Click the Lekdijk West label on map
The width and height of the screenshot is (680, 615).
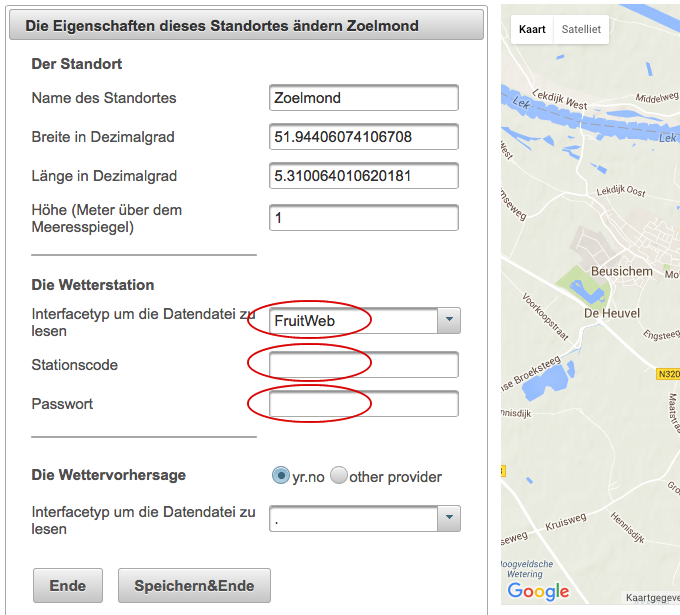560,100
